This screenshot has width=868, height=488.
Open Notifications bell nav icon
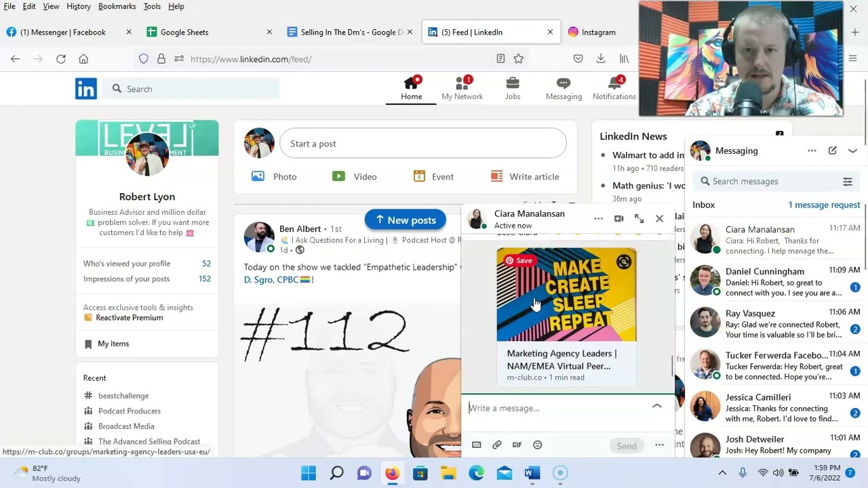coord(614,89)
